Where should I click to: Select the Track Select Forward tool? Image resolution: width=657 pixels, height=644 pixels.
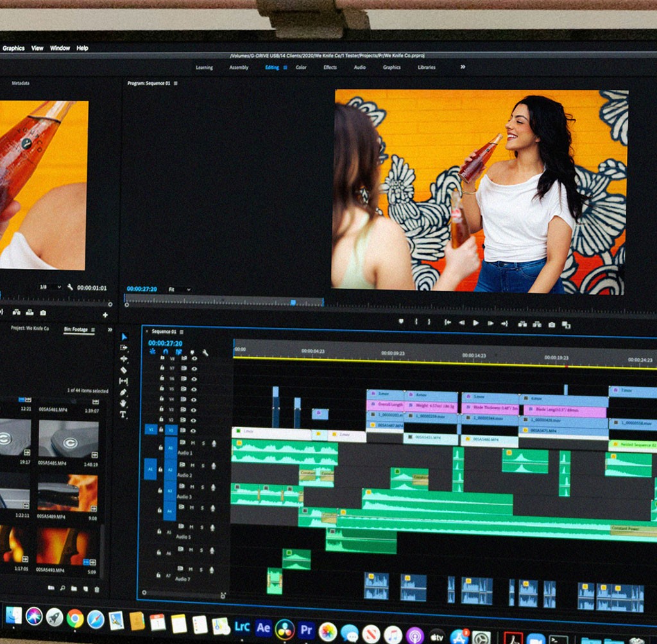(124, 348)
